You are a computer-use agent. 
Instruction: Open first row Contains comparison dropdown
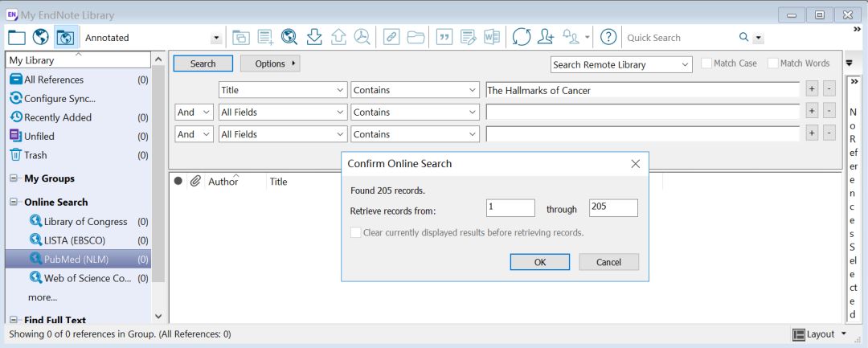pyautogui.click(x=416, y=90)
